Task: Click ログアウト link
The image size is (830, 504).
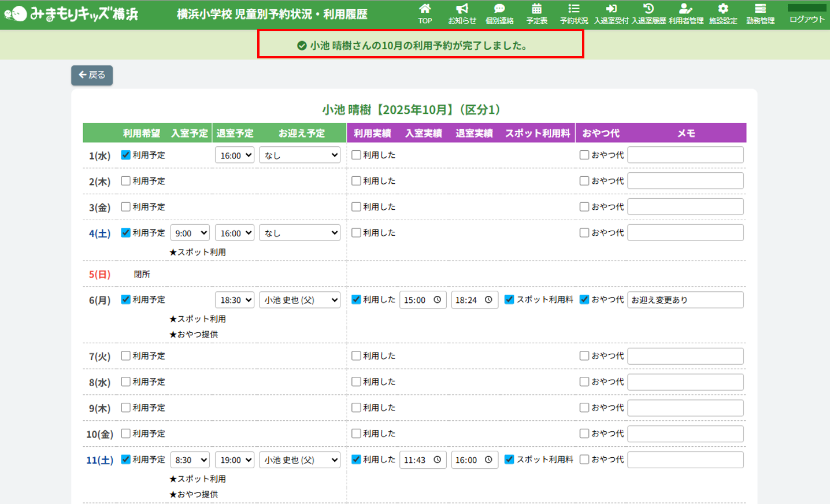Action: pyautogui.click(x=807, y=19)
